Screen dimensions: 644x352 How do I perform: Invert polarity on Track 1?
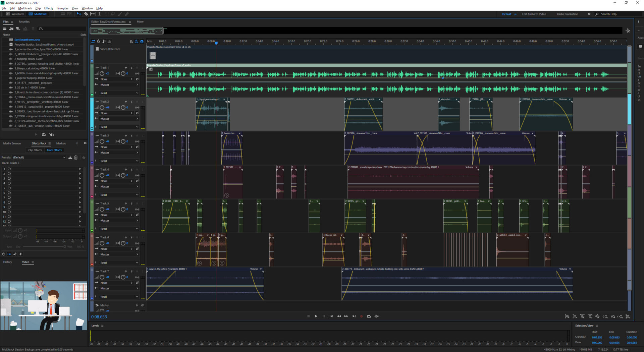(137, 79)
